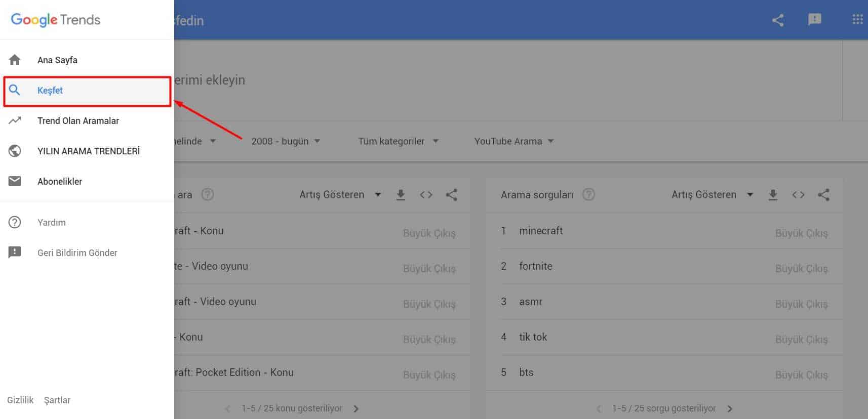Click the share icon in the top bar
868x419 pixels.
pyautogui.click(x=778, y=20)
